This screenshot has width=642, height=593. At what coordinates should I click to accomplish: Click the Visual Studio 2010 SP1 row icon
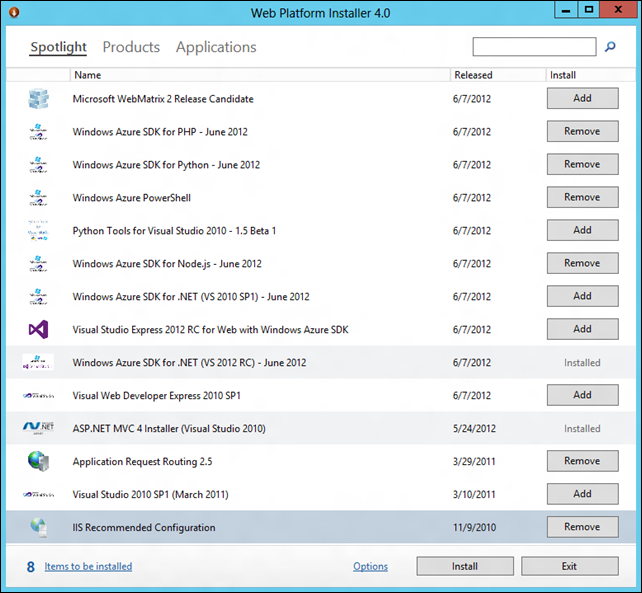coord(38,495)
